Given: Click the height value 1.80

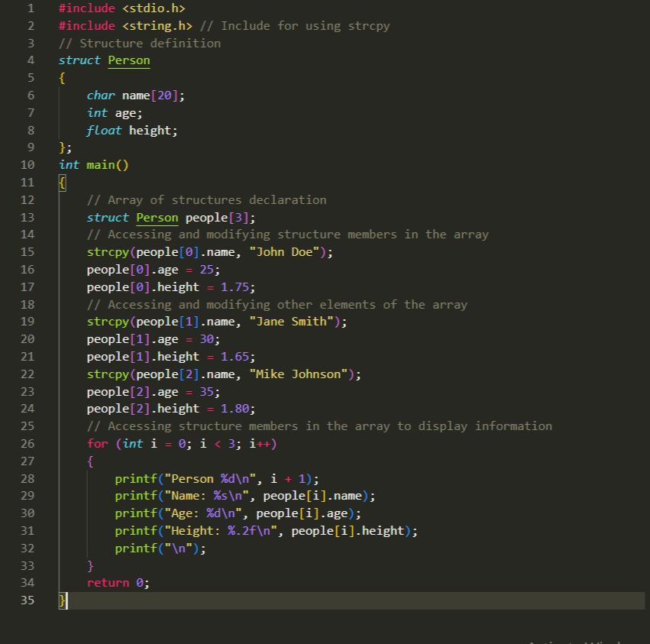Looking at the screenshot, I should pyautogui.click(x=238, y=409).
